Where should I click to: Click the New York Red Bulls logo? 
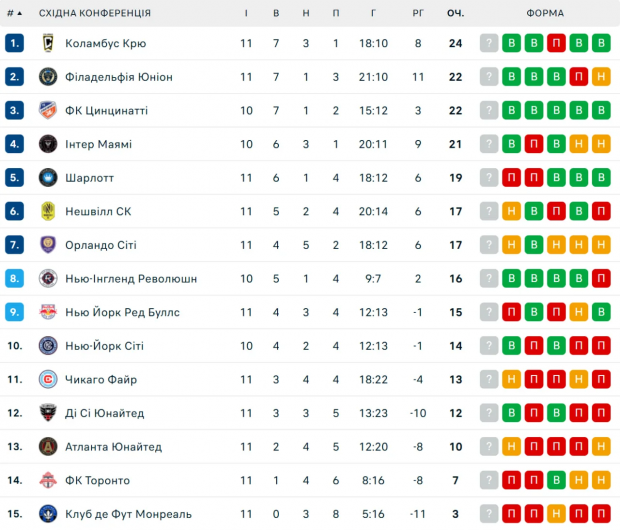pos(48,312)
